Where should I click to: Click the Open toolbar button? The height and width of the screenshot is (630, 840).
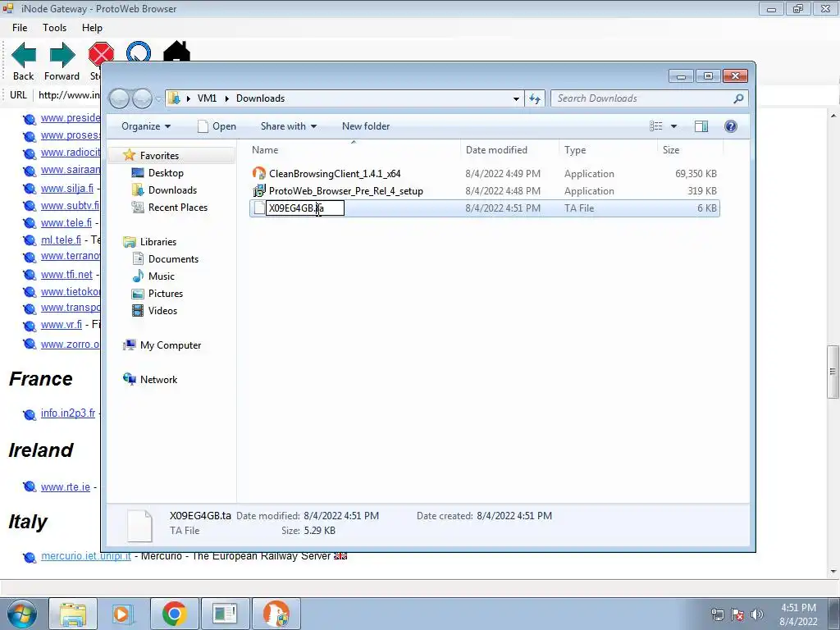click(217, 126)
